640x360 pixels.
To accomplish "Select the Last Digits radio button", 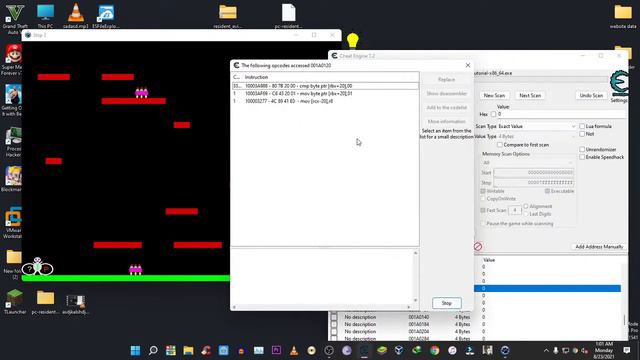I will (x=526, y=214).
